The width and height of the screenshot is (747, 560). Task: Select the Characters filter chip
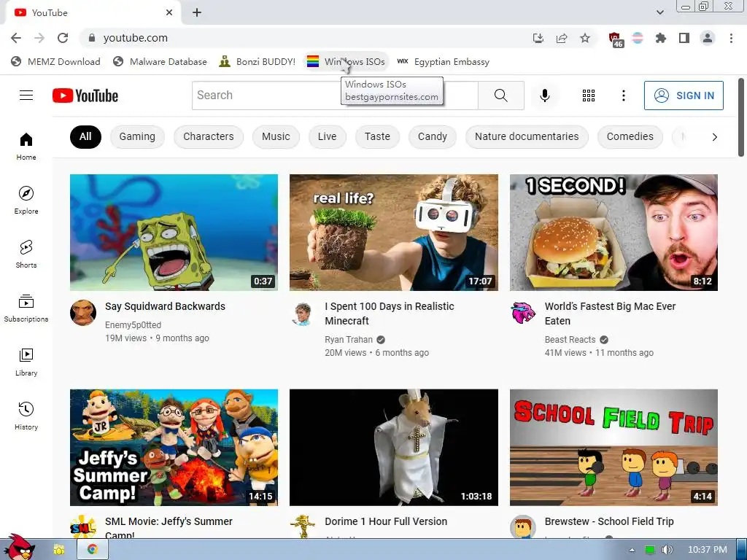click(209, 136)
